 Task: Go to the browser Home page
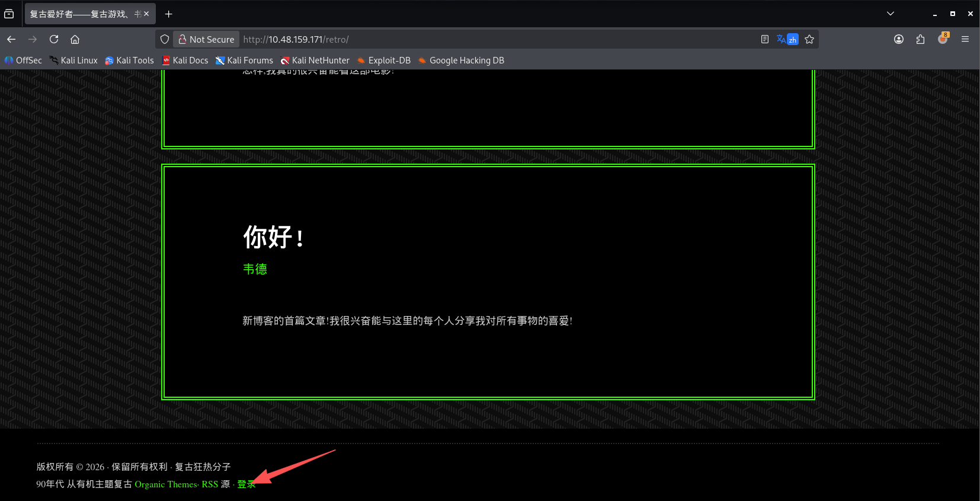75,39
